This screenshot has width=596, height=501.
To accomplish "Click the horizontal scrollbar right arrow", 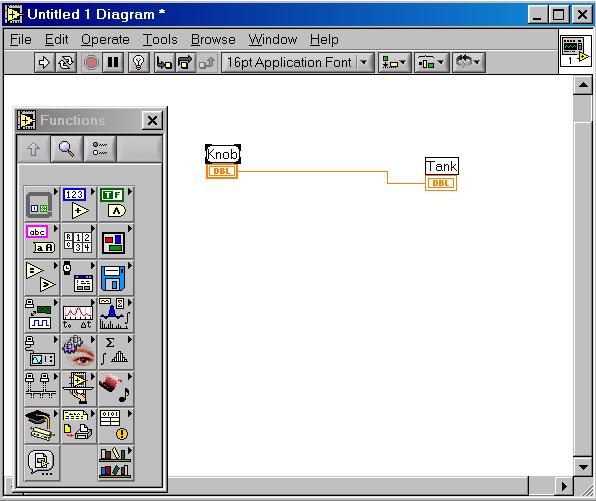I will tap(564, 486).
